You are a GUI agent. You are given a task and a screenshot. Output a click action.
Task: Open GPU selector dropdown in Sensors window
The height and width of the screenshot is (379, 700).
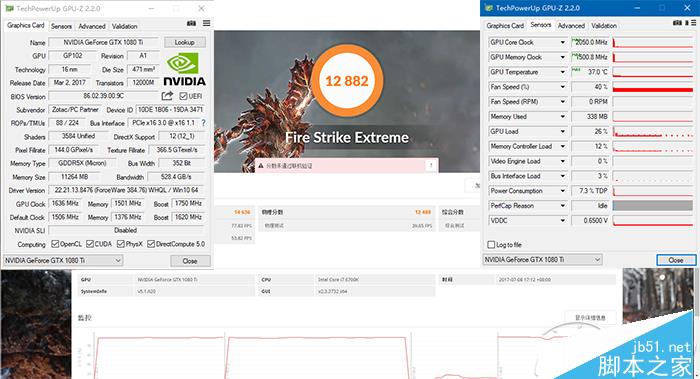click(x=542, y=259)
